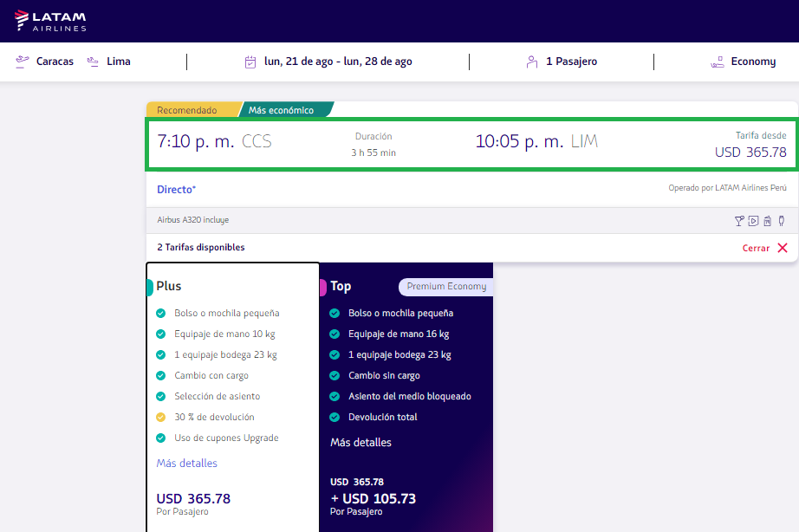Click the Directo* flight details link
The image size is (799, 532).
176,189
